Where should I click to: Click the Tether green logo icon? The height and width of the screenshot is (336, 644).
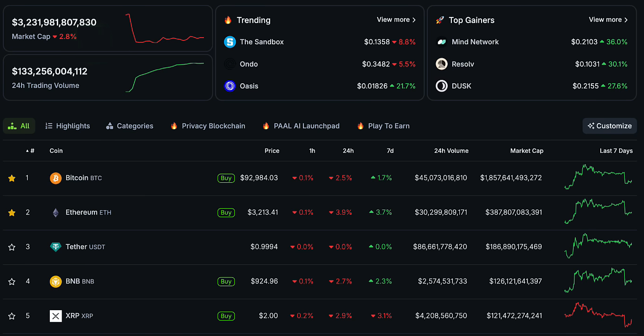[55, 247]
